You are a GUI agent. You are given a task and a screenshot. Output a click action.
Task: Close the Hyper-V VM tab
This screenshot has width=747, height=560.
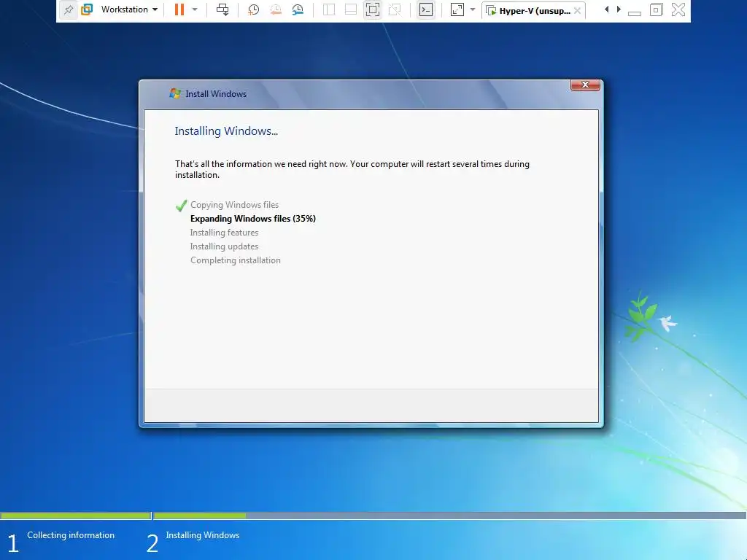point(578,10)
